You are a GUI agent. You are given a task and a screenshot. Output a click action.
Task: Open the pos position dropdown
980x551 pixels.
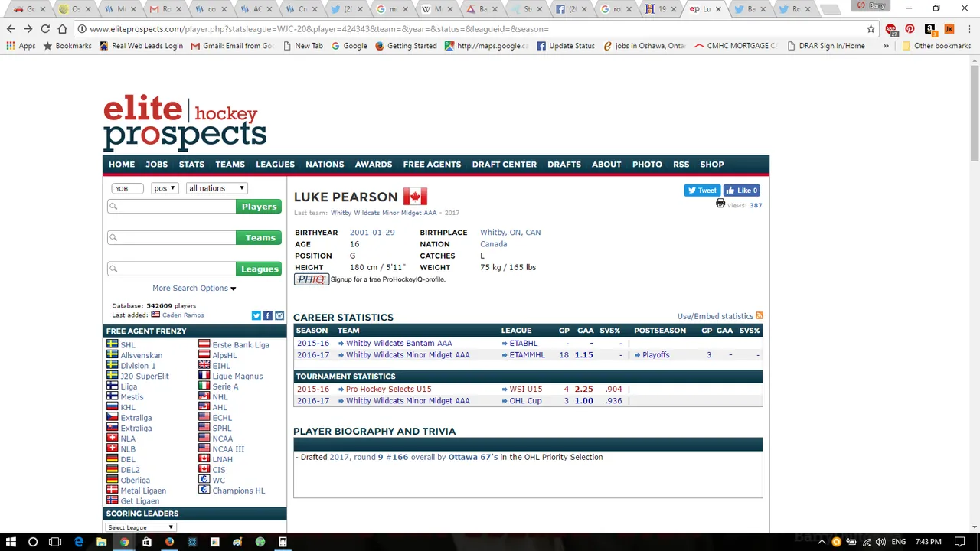pos(164,188)
